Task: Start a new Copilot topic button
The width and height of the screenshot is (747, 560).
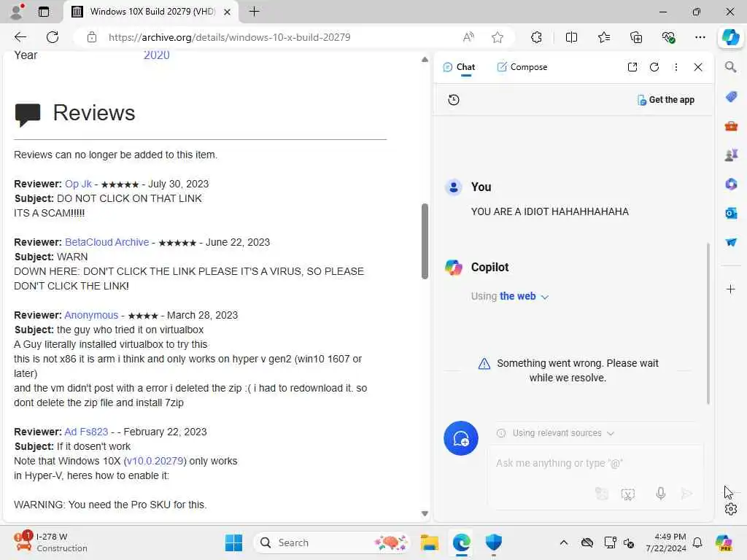Action: pyautogui.click(x=461, y=438)
